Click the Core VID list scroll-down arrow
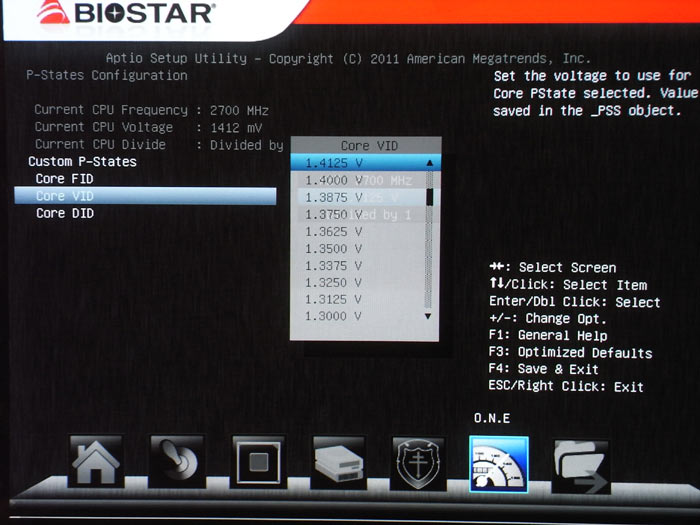Viewport: 700px width, 525px height. (x=428, y=316)
